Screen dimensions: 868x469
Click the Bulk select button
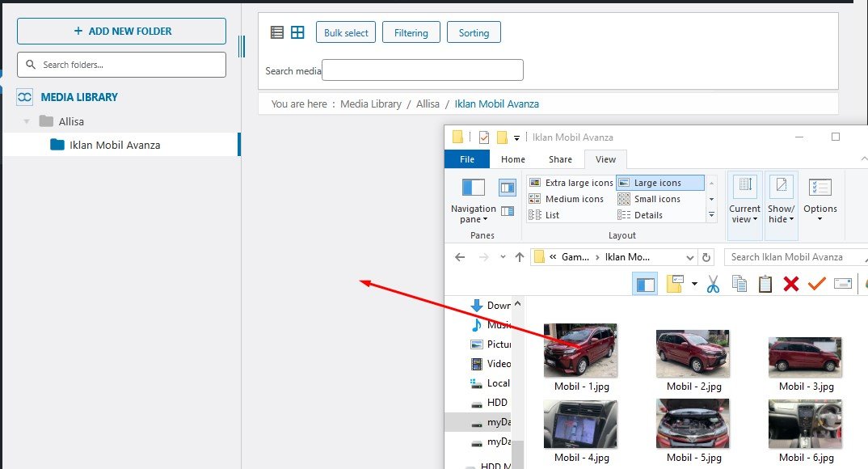tap(346, 32)
